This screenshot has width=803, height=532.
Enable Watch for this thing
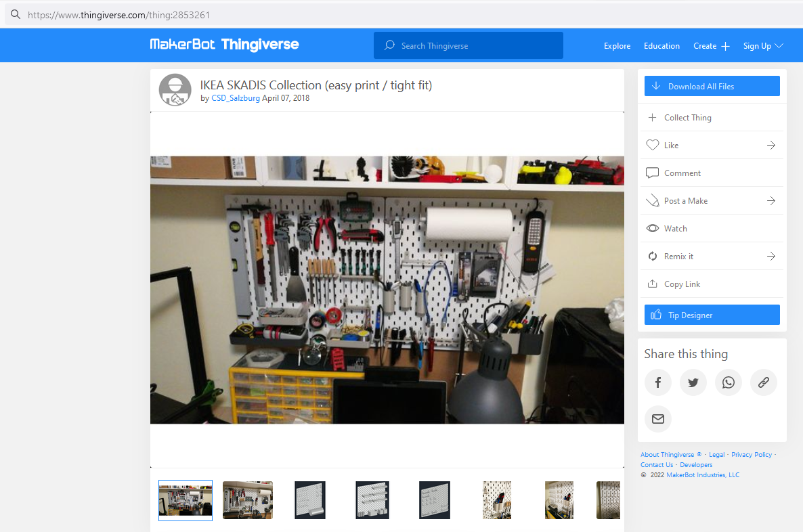(652, 228)
